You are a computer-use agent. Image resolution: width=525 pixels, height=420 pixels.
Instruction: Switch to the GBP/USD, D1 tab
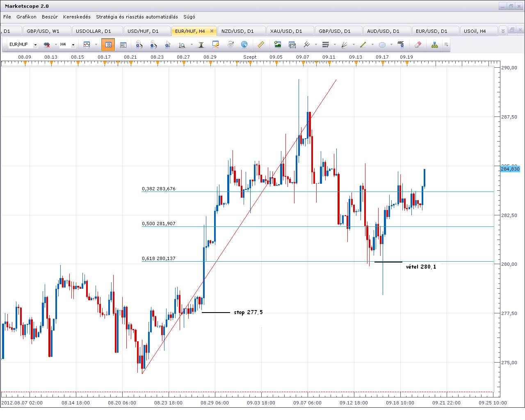coord(338,31)
